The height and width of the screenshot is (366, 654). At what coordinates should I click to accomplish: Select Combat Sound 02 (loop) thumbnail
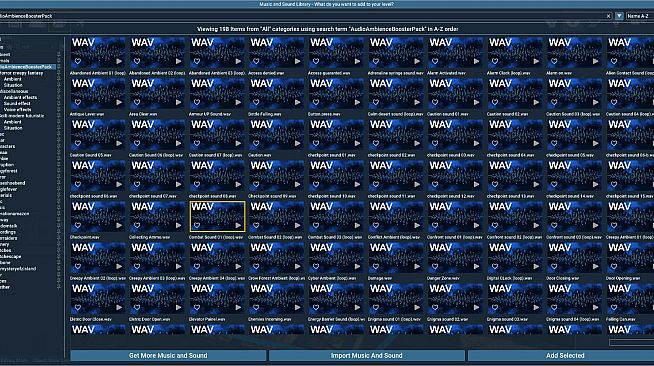click(x=277, y=217)
